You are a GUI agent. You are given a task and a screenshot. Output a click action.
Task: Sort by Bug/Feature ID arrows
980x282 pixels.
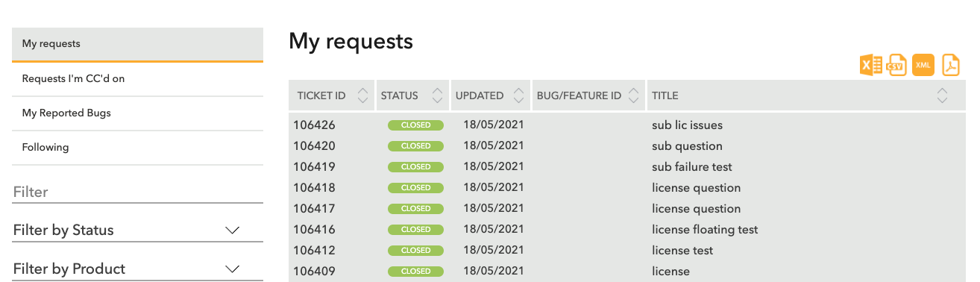[x=634, y=95]
